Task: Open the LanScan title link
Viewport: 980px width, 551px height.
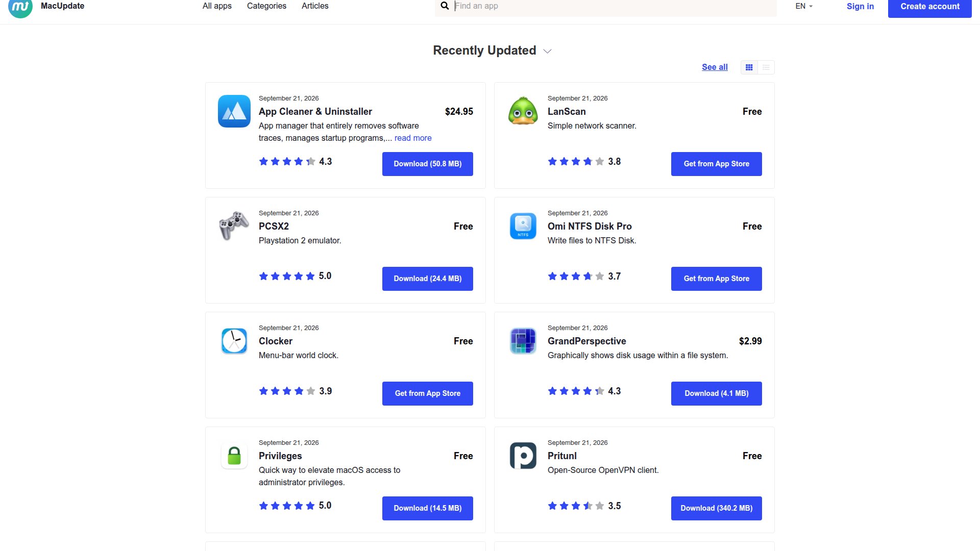Action: [567, 111]
